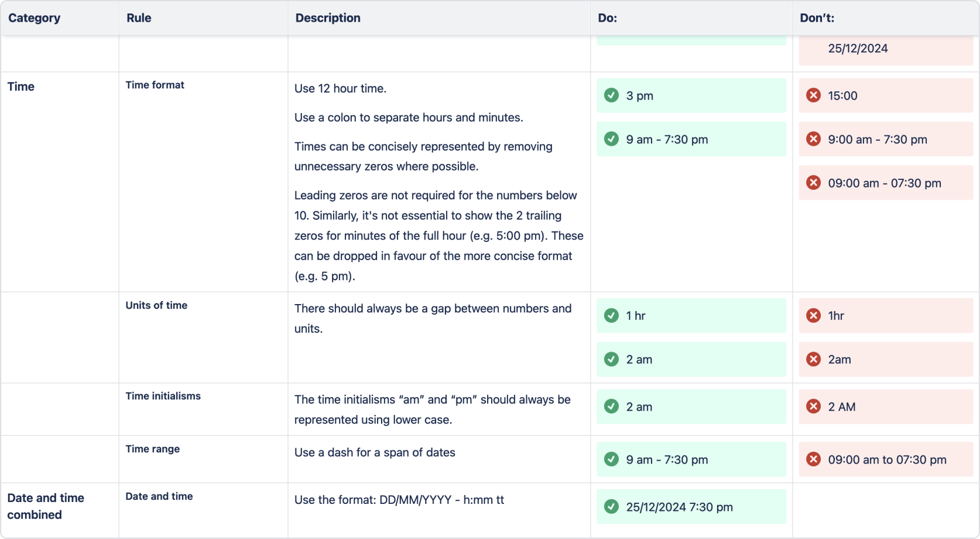Toggle the check on the Units of time "2 am" entry
980x539 pixels.
[612, 360]
